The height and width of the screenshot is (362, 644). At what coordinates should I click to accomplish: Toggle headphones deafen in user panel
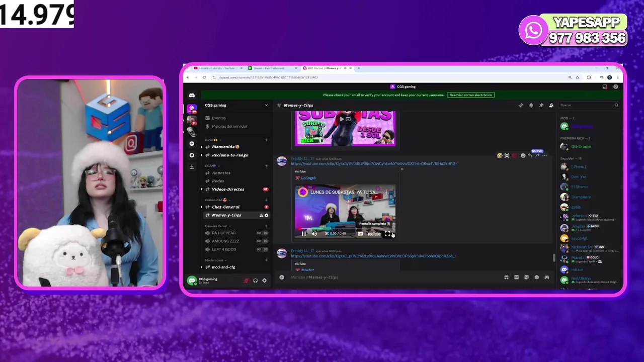click(255, 281)
